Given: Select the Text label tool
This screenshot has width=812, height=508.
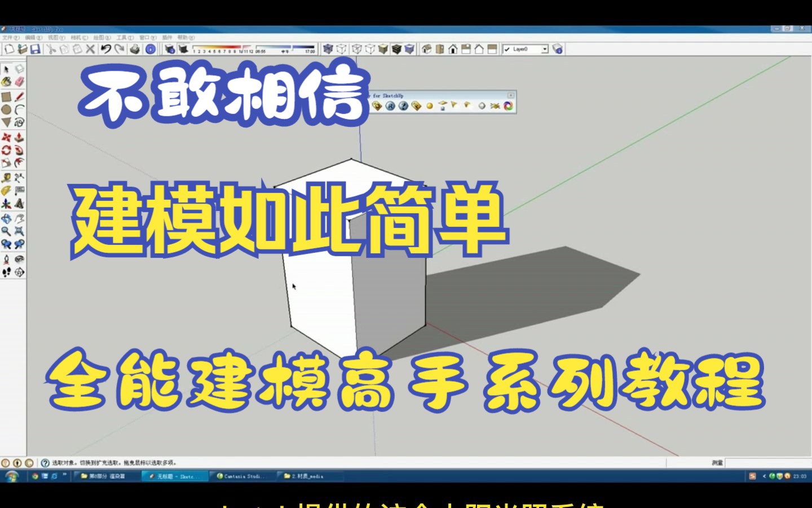Looking at the screenshot, I should tap(19, 191).
